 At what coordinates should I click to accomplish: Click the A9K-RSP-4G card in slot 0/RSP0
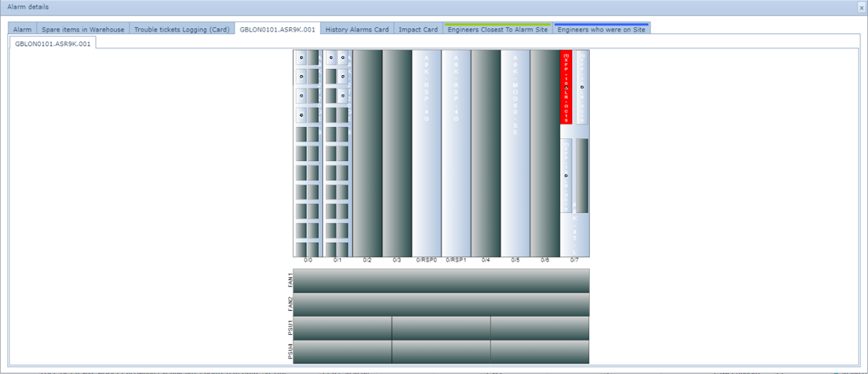click(426, 153)
